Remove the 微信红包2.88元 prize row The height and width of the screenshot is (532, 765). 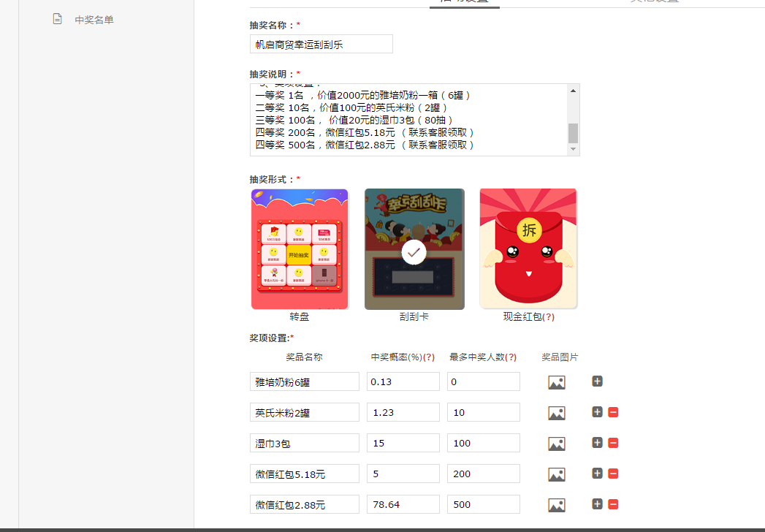(x=613, y=505)
